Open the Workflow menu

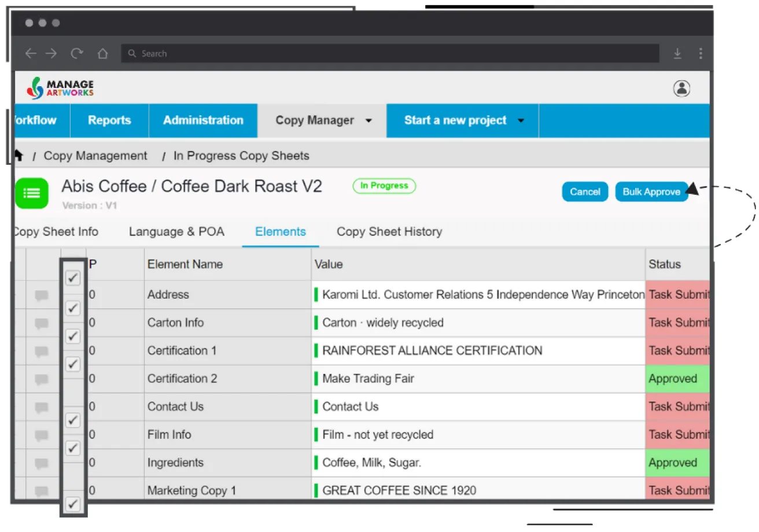pyautogui.click(x=42, y=120)
